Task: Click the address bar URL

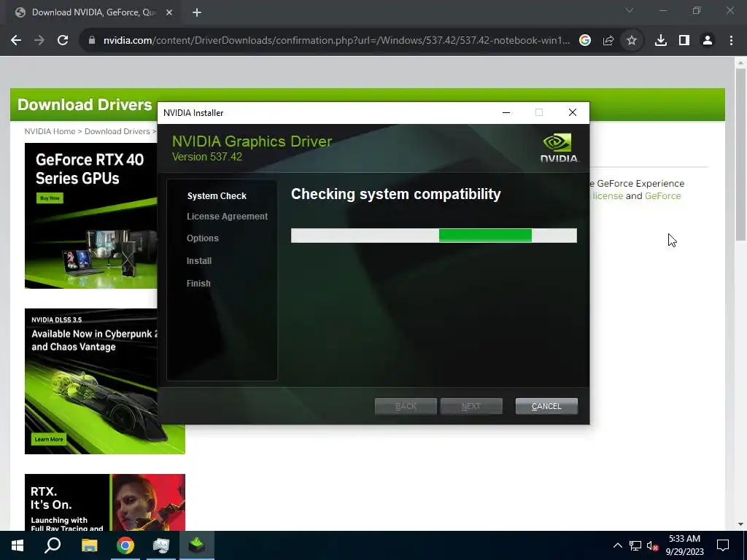Action: pyautogui.click(x=336, y=41)
